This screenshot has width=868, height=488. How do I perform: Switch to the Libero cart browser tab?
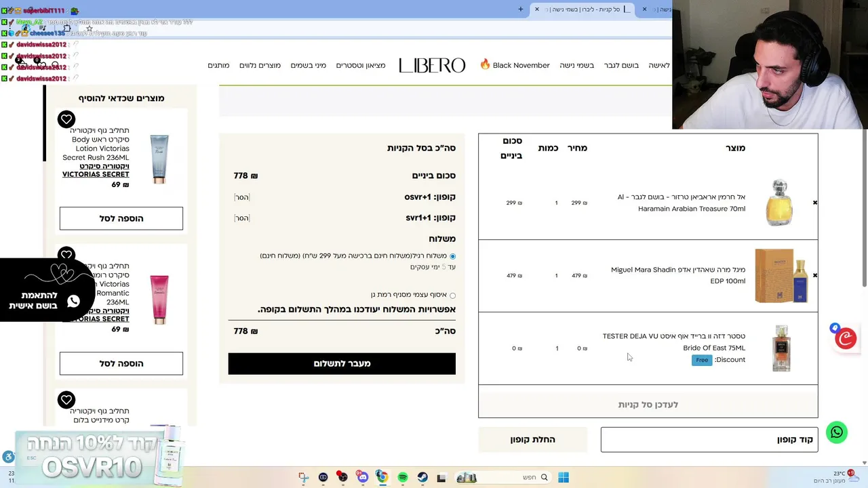583,9
